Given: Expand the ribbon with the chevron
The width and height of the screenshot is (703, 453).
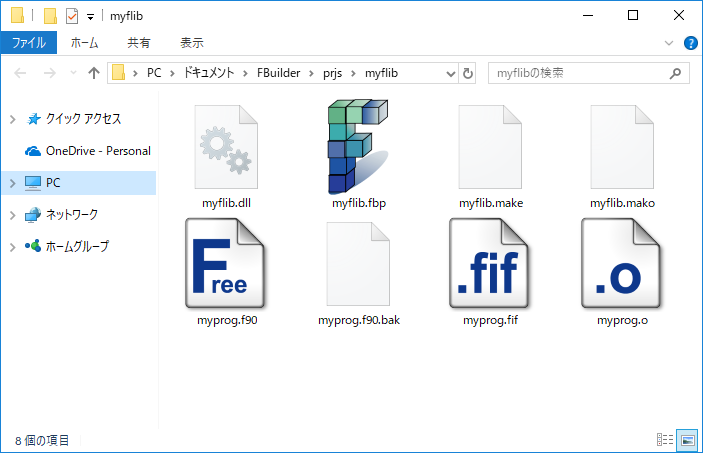Looking at the screenshot, I should click(670, 43).
